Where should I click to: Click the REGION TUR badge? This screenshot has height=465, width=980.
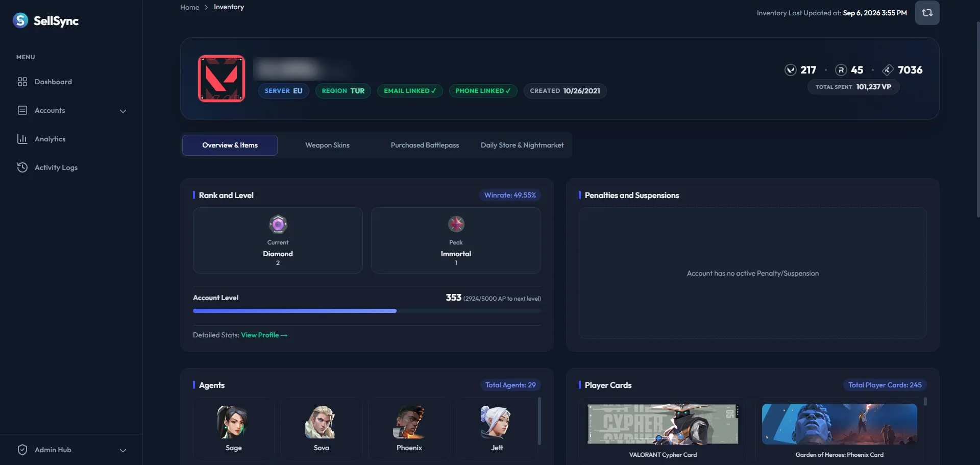click(x=343, y=91)
